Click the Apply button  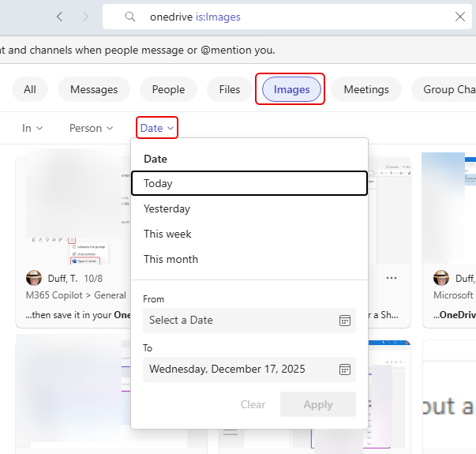coord(317,404)
